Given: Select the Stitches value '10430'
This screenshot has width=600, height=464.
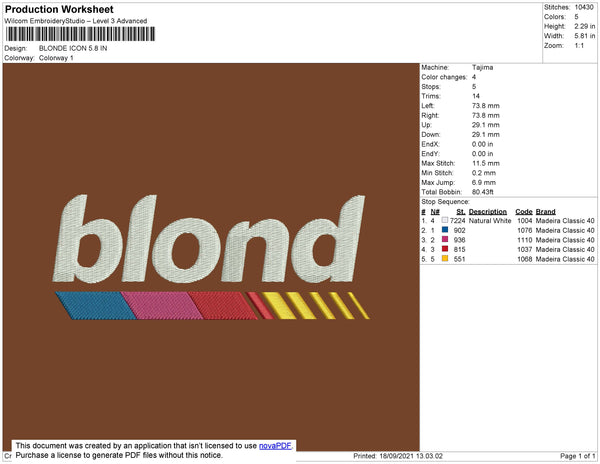Looking at the screenshot, I should point(584,7).
